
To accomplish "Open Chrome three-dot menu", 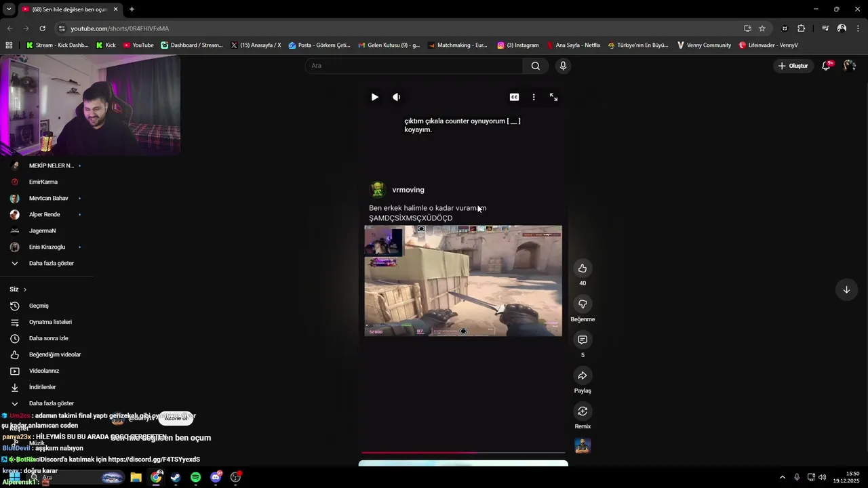I will 859,28.
